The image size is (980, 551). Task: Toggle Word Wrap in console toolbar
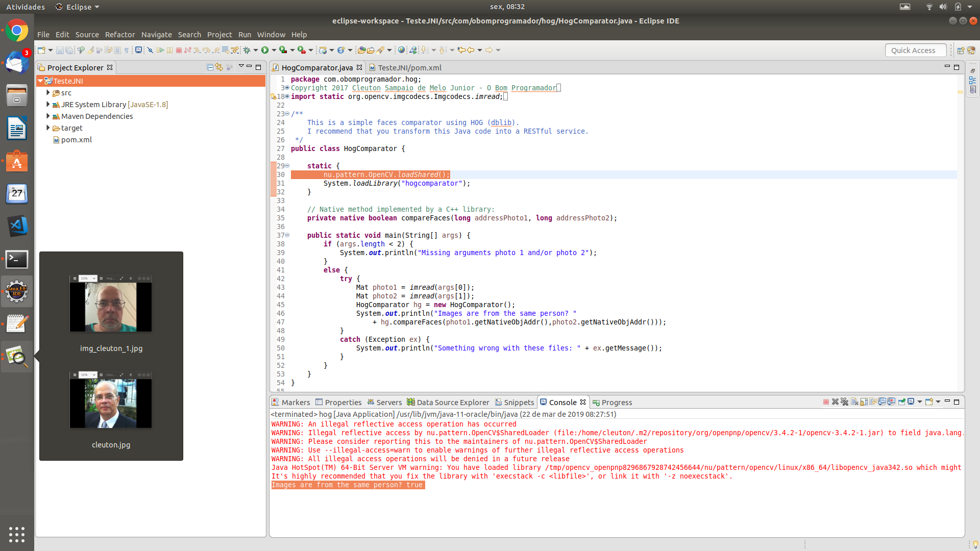(x=873, y=402)
